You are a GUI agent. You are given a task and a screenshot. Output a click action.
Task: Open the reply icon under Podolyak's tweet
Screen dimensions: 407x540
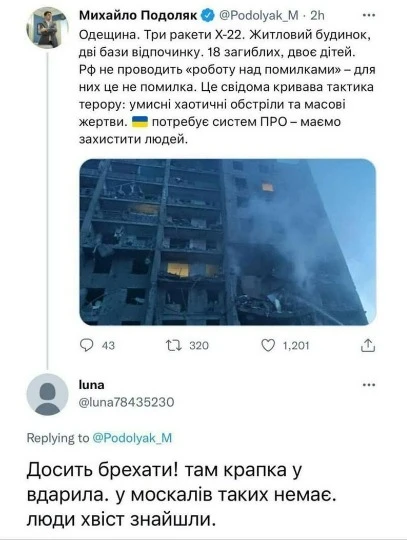pyautogui.click(x=86, y=345)
